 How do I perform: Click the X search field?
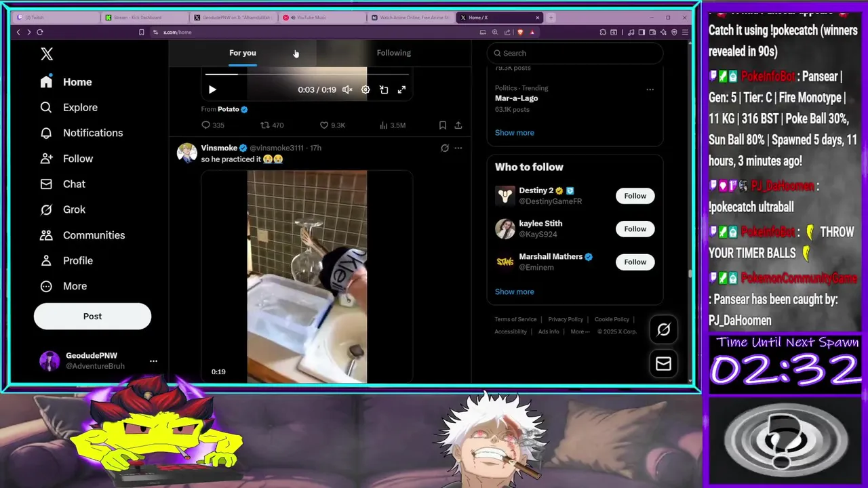[575, 53]
